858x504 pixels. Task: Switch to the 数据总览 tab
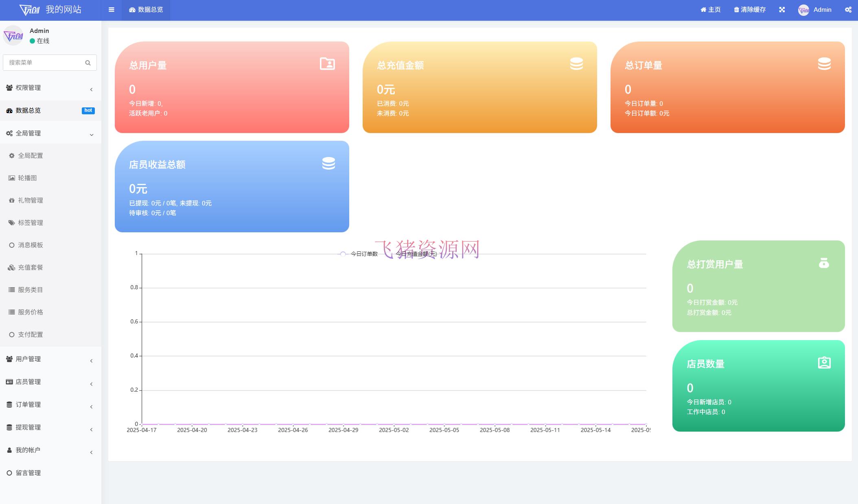point(146,9)
